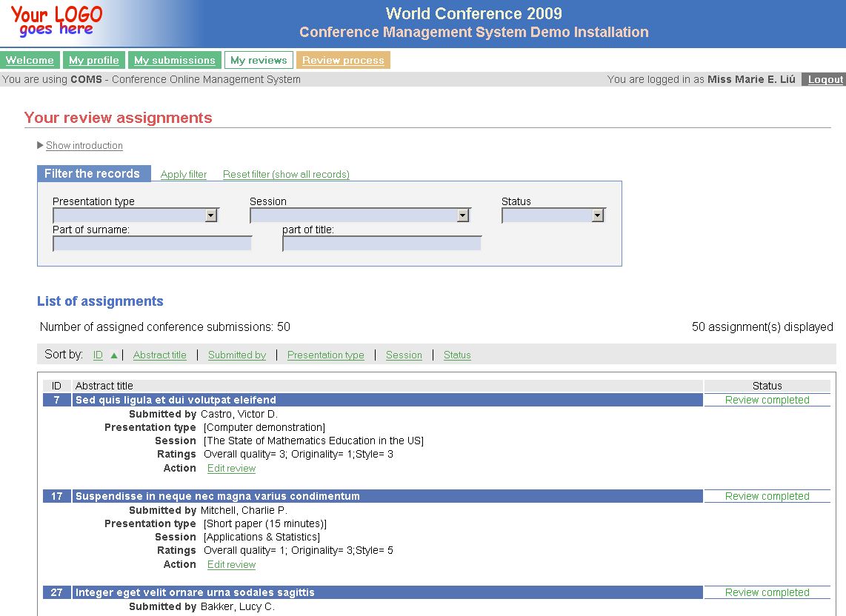Click ID cell 7
This screenshot has width=846, height=616.
tap(56, 400)
